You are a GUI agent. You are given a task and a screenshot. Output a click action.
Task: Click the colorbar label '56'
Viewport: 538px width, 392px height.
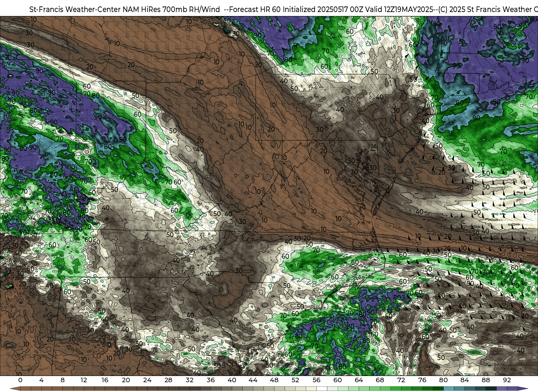pyautogui.click(x=316, y=380)
